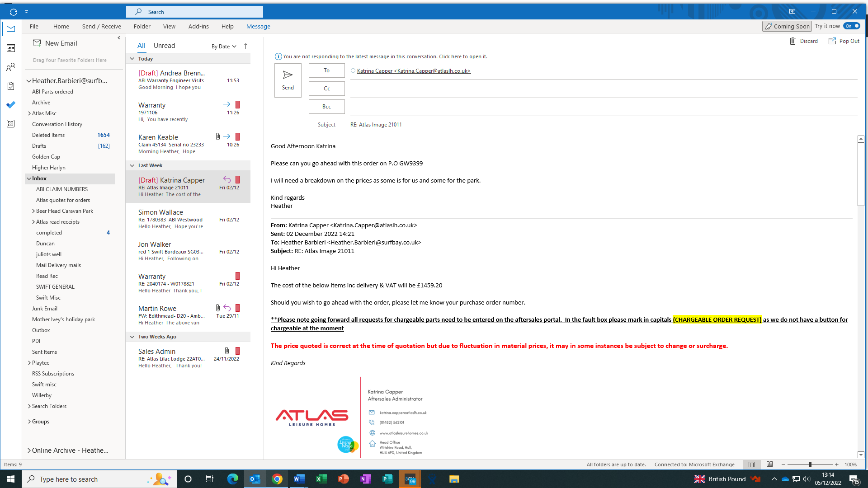This screenshot has width=868, height=488.
Task: Pop Out the reply window
Action: (x=844, y=41)
